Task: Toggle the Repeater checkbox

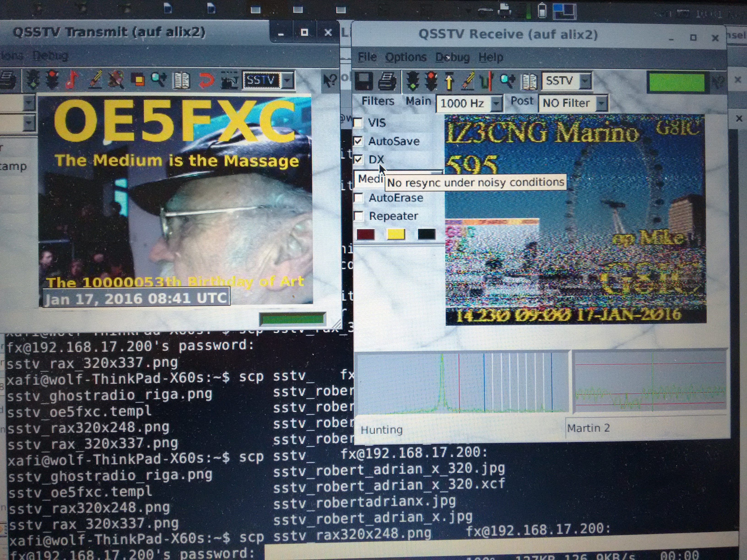Action: coord(359,216)
